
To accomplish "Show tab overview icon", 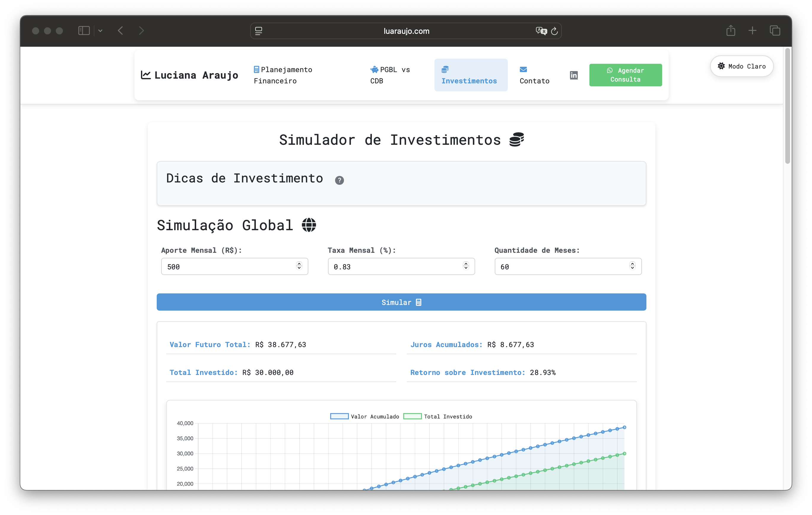I will tap(775, 31).
